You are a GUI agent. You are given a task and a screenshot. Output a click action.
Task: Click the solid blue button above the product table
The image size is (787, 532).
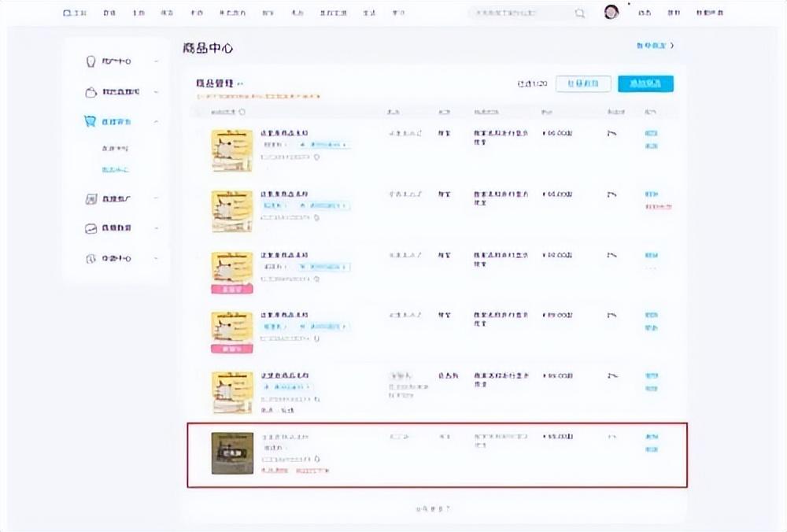click(x=645, y=83)
